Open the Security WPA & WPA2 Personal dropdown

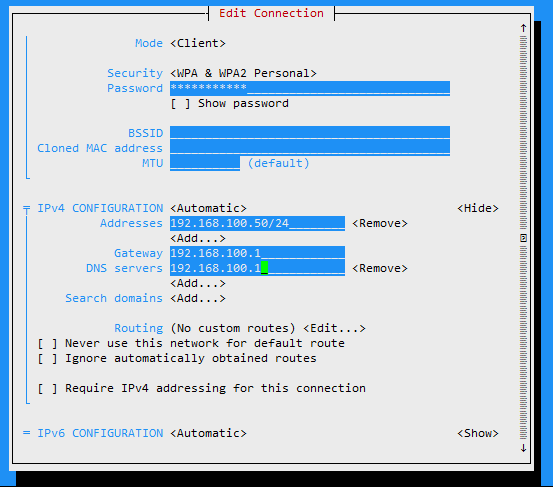pyautogui.click(x=243, y=73)
